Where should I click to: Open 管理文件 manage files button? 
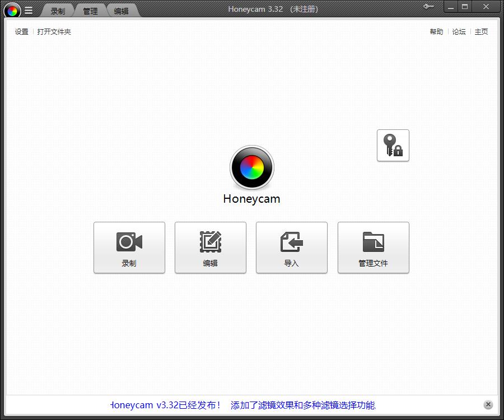click(x=373, y=248)
